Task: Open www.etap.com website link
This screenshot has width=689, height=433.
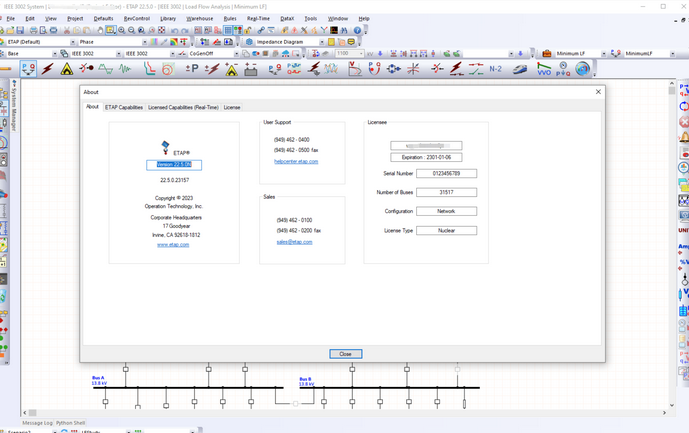Action: pyautogui.click(x=173, y=244)
